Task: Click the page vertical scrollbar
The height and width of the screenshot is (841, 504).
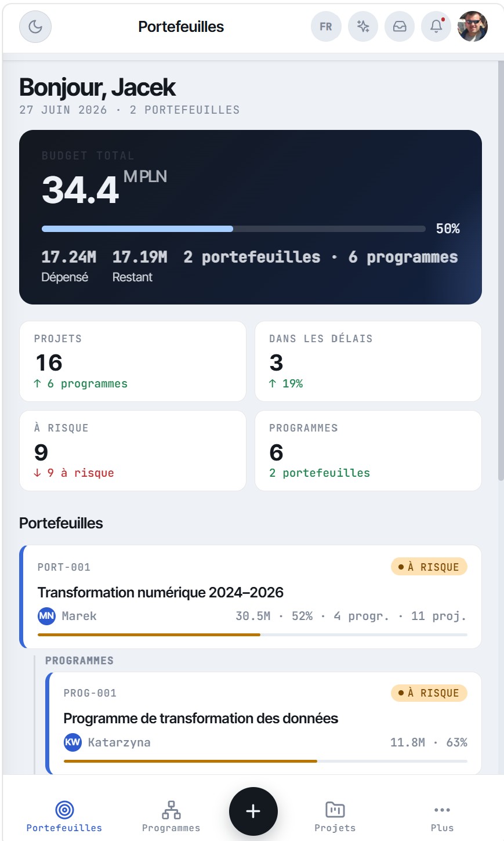Action: point(501,270)
